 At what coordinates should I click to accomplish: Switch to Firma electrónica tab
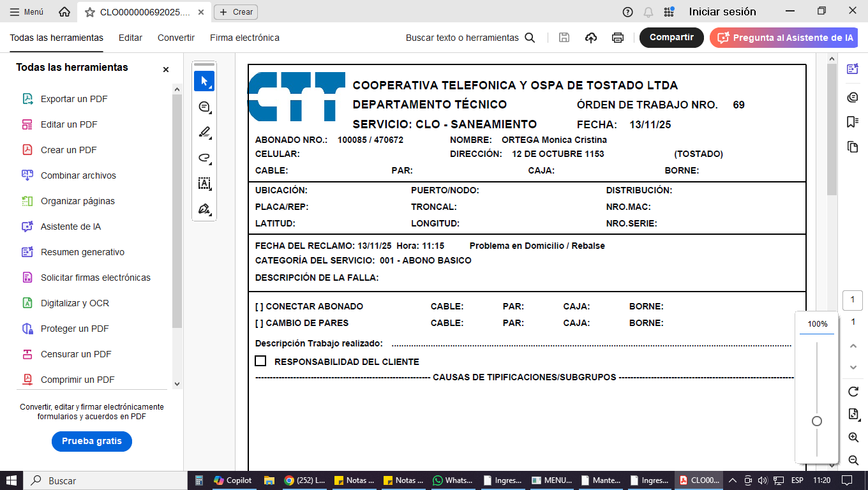244,38
